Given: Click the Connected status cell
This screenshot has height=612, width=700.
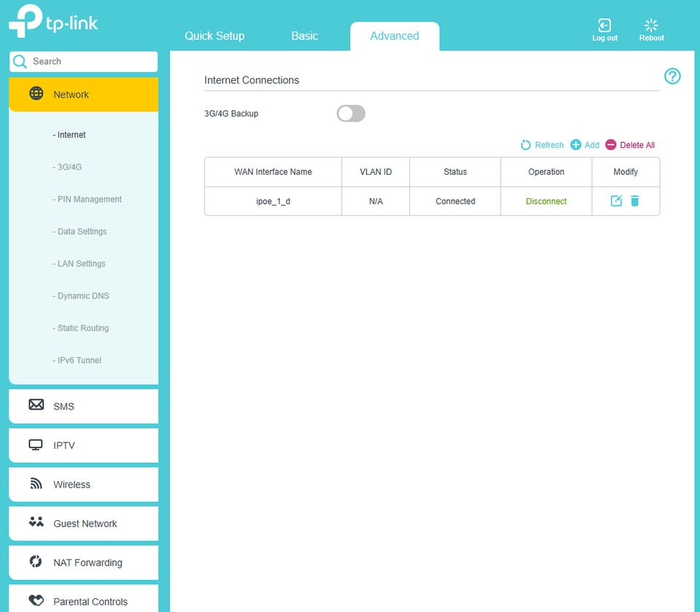Looking at the screenshot, I should (x=455, y=201).
